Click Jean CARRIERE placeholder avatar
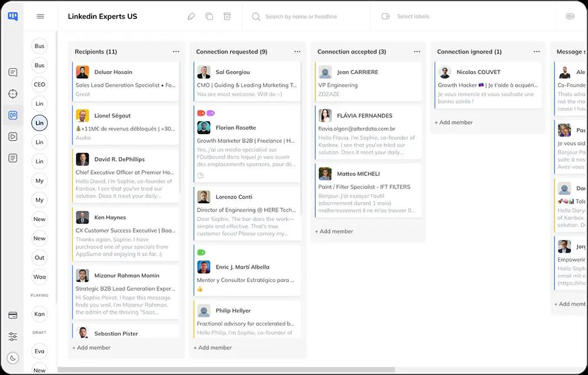The image size is (588, 375). (325, 72)
